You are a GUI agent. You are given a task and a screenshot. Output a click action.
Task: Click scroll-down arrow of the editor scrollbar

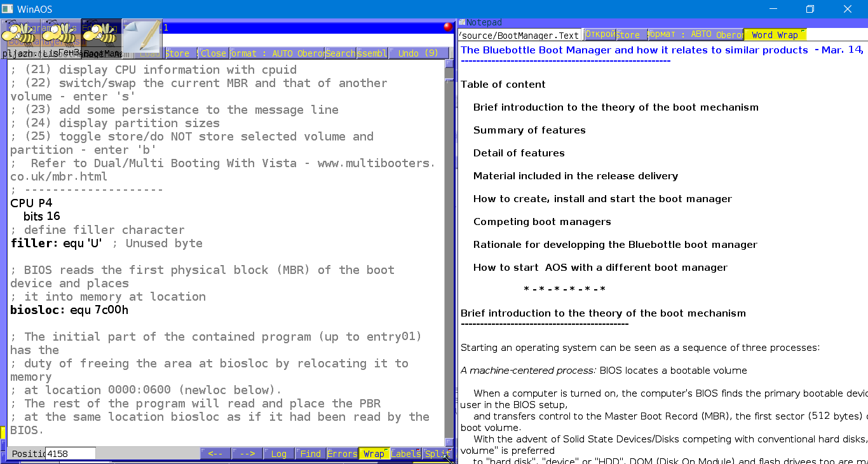tap(449, 442)
